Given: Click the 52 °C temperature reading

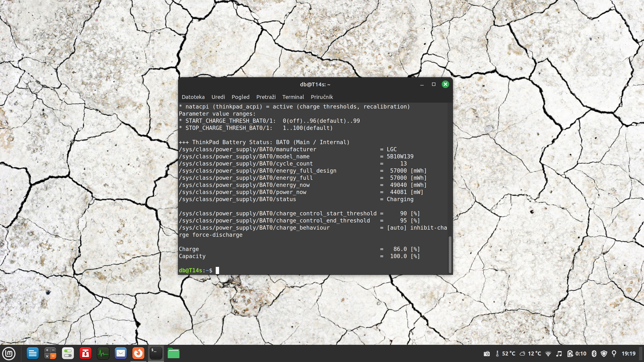Looking at the screenshot, I should (509, 353).
